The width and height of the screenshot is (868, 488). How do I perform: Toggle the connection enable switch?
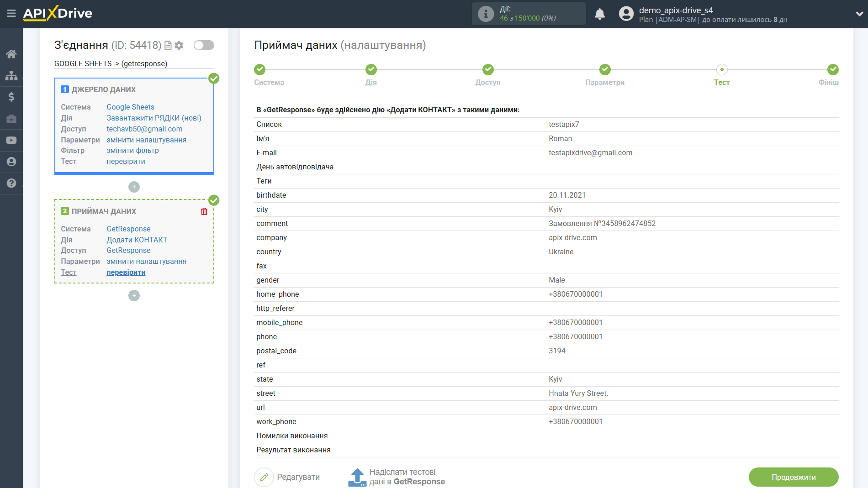pyautogui.click(x=204, y=45)
